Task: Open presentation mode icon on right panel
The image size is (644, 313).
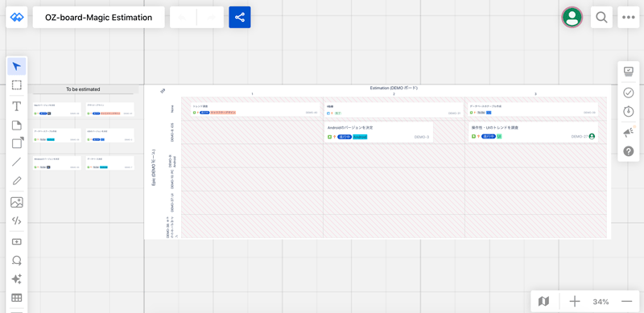Action: [629, 72]
